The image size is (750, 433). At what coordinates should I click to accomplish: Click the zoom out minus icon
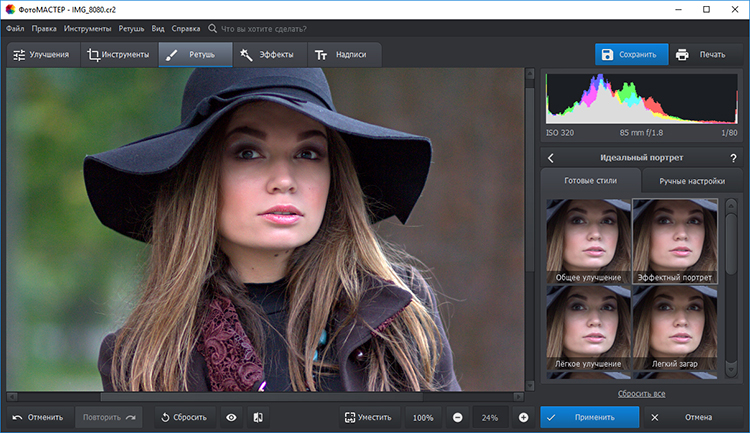[x=457, y=417]
